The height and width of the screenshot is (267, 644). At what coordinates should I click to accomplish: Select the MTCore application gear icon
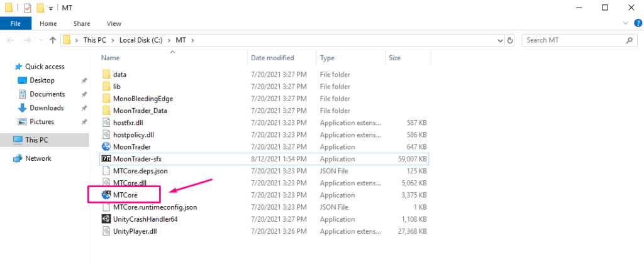(x=106, y=195)
